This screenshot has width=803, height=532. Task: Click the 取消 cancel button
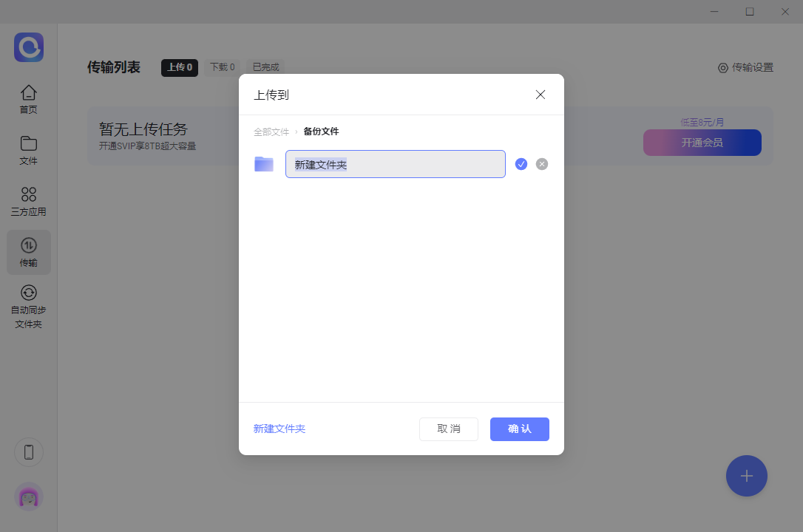click(x=449, y=429)
